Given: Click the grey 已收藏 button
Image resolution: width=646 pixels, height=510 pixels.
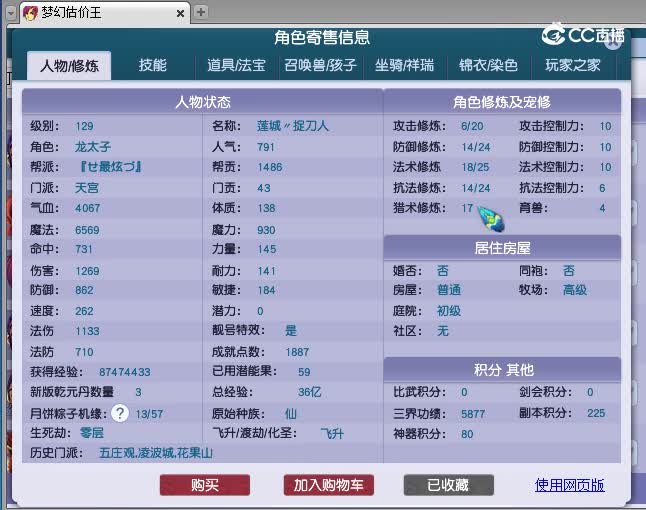Looking at the screenshot, I should (x=448, y=485).
